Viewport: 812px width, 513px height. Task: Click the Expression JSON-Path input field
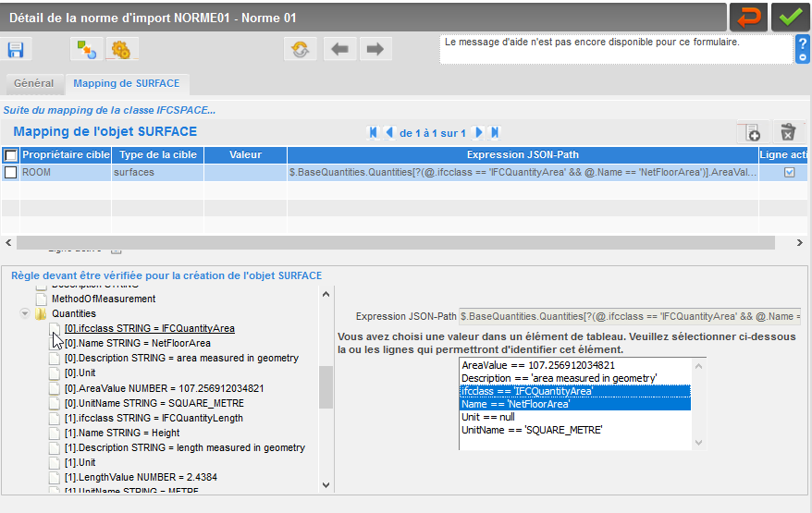(x=630, y=316)
